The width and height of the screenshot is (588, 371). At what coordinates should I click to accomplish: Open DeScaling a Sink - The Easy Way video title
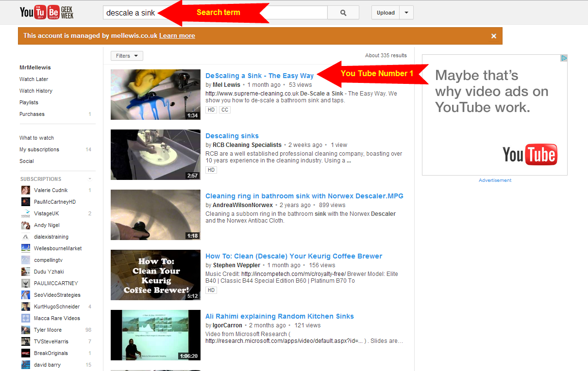pos(259,76)
